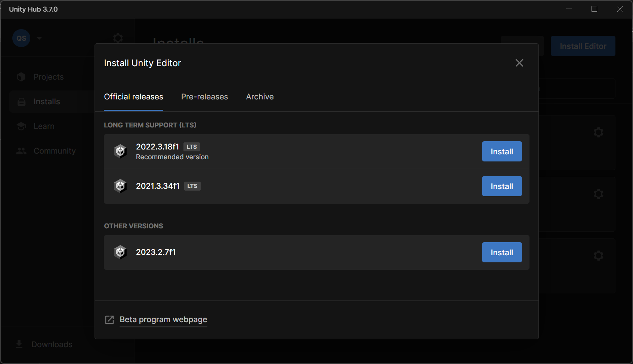Expand the account dropdown arrow

click(39, 38)
